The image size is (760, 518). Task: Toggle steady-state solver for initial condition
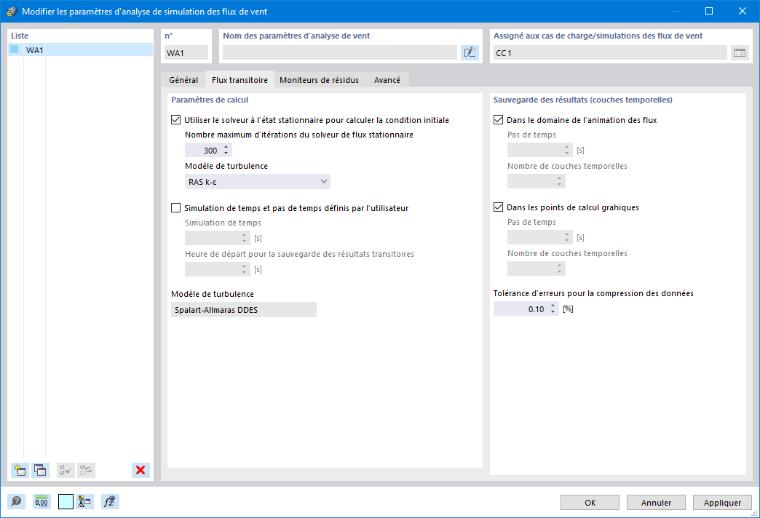[x=176, y=120]
